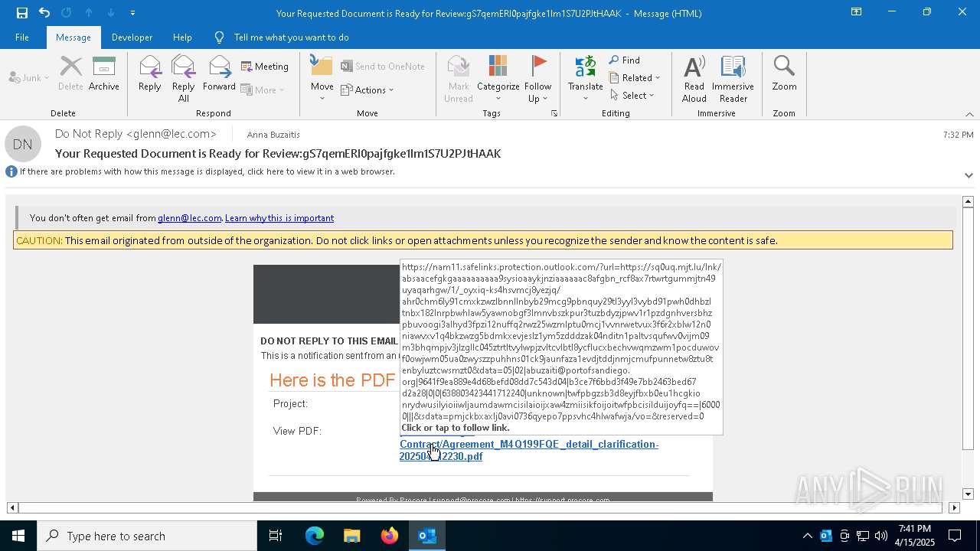
Task: Click the Meeting reply button
Action: (x=265, y=67)
